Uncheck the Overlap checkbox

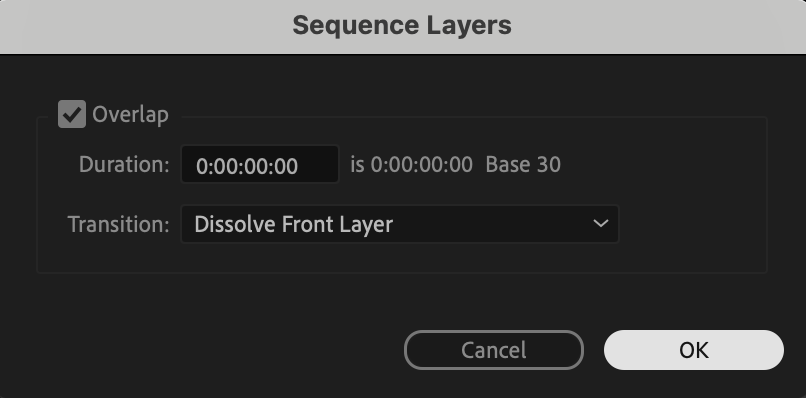[x=71, y=114]
